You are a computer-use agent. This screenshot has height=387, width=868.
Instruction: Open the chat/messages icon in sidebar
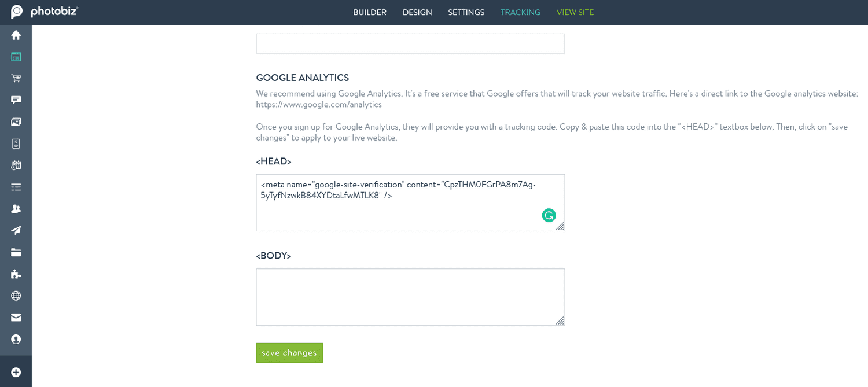[16, 99]
